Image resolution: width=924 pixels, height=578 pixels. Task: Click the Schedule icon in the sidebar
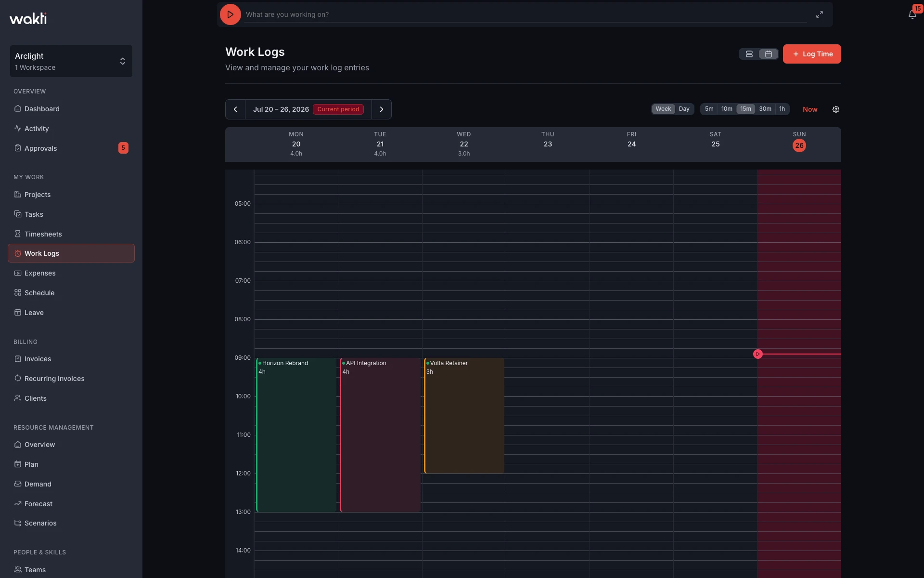click(x=18, y=293)
